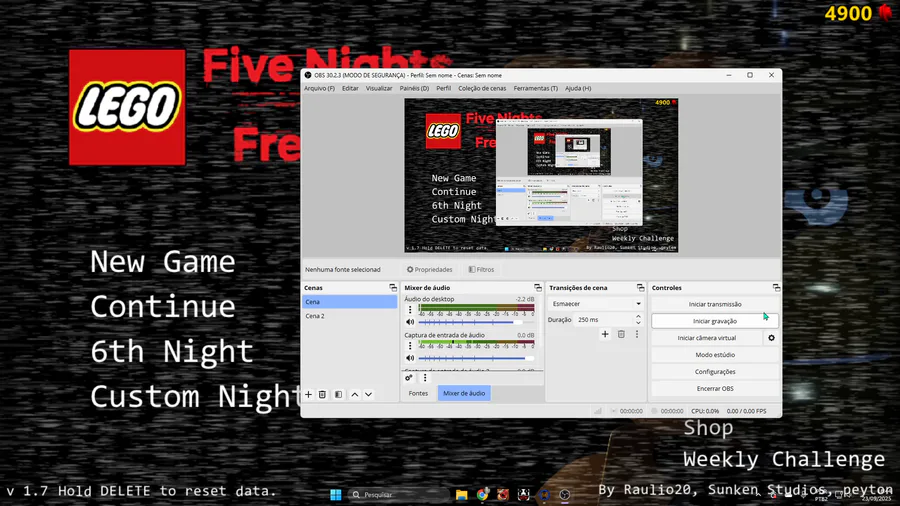The width and height of the screenshot is (900, 506).
Task: Click the CPU: 0.0% status text
Action: click(705, 411)
